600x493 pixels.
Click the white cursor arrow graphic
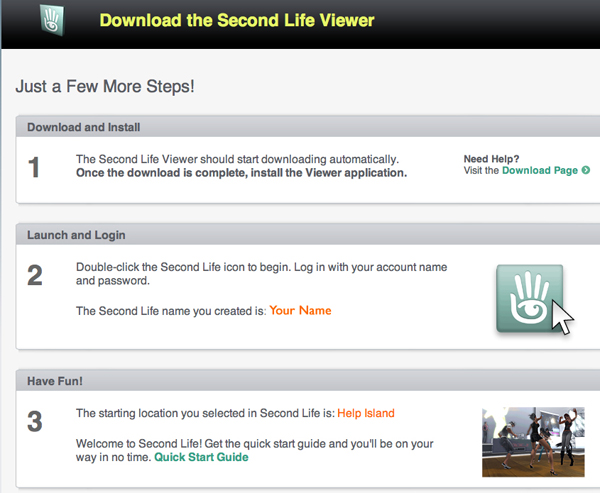point(563,319)
